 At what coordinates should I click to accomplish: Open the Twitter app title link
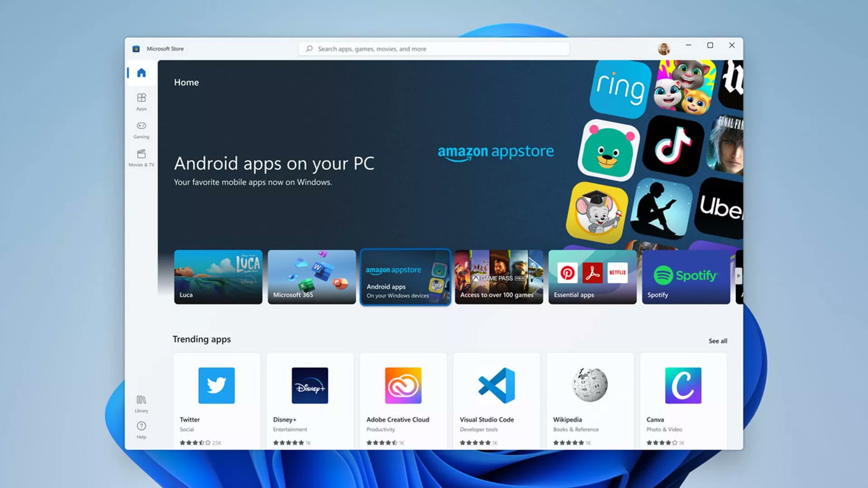190,420
